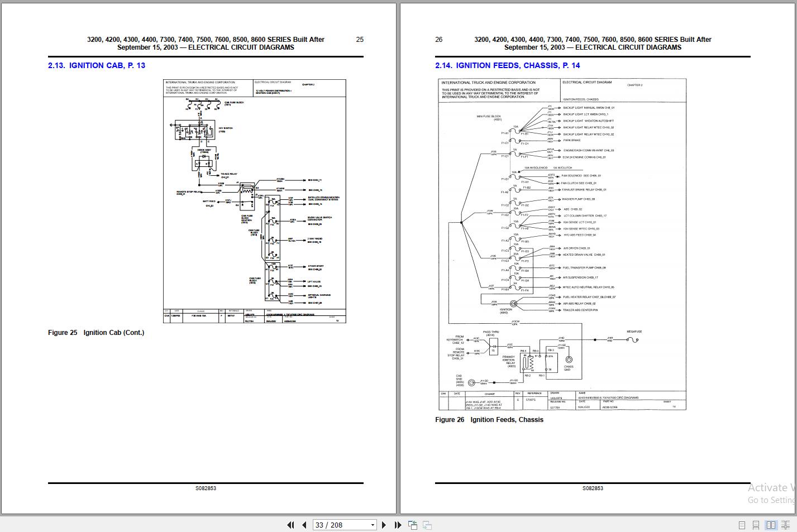
Task: Click the Figure 25 Ignition Cab caption
Action: point(96,332)
